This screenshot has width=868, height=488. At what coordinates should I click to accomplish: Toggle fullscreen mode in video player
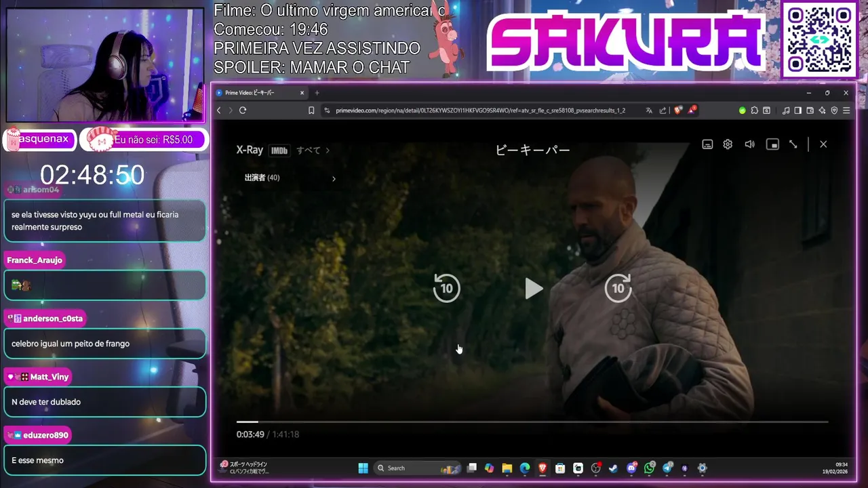click(x=793, y=144)
